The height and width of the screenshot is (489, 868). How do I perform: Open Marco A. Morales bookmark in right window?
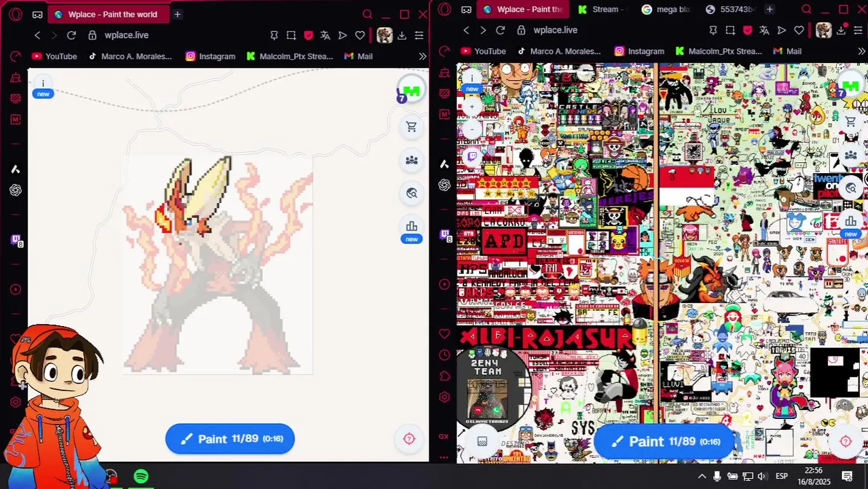tap(558, 52)
